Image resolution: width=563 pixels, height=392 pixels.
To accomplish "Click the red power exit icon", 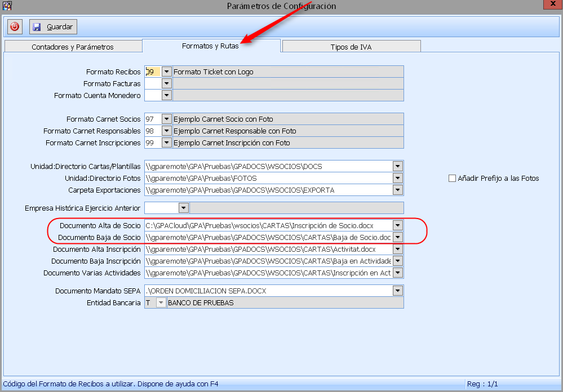I will point(15,26).
